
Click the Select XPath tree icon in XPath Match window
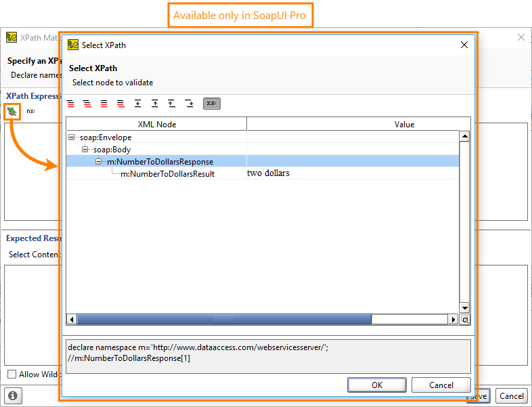[x=12, y=111]
